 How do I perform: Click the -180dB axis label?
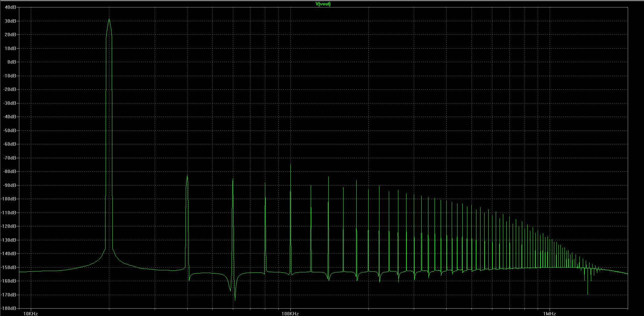[x=9, y=308]
